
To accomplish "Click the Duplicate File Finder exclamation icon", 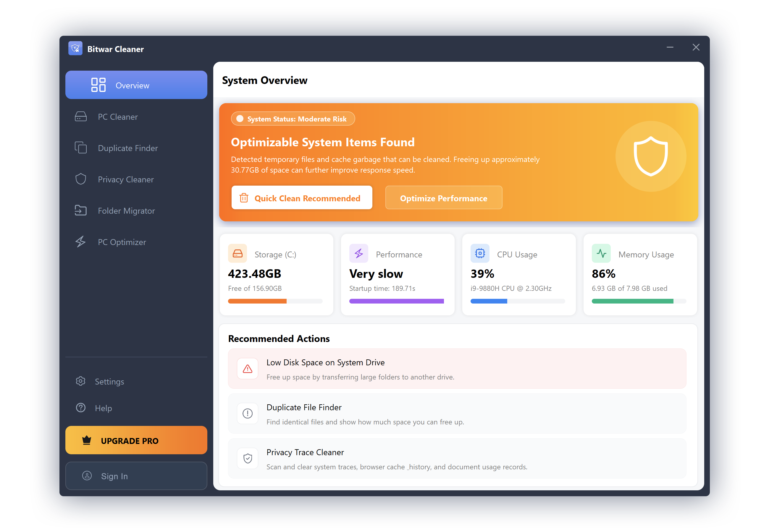I will point(248,413).
